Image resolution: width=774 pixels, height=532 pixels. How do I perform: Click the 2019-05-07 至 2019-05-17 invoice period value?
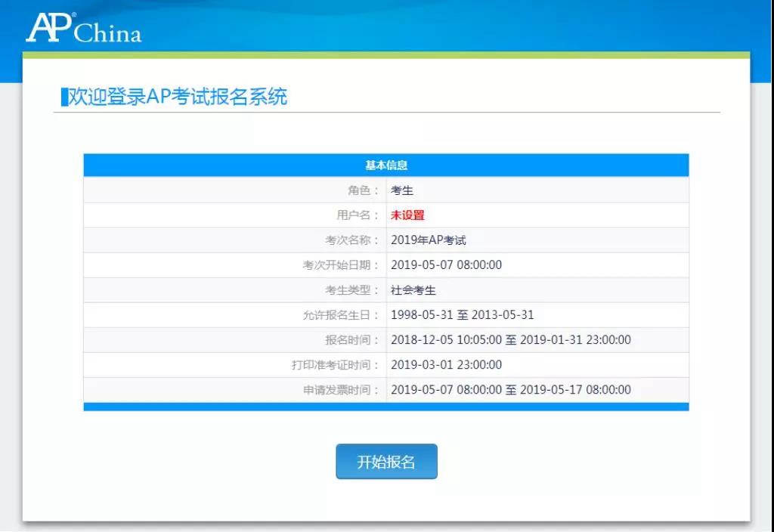(x=511, y=390)
